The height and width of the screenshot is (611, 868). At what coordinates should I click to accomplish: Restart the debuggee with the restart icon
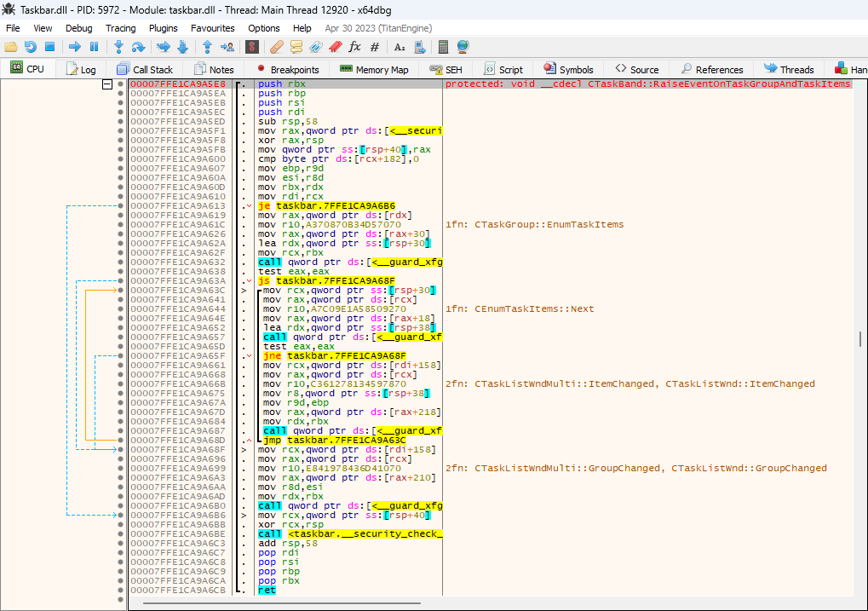31,47
